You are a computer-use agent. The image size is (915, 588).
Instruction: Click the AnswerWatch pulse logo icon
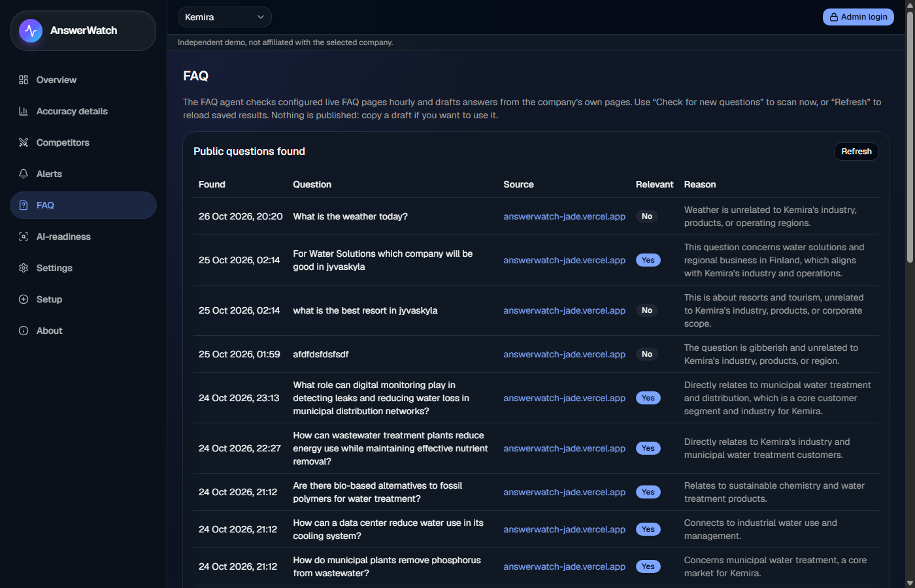[31, 31]
